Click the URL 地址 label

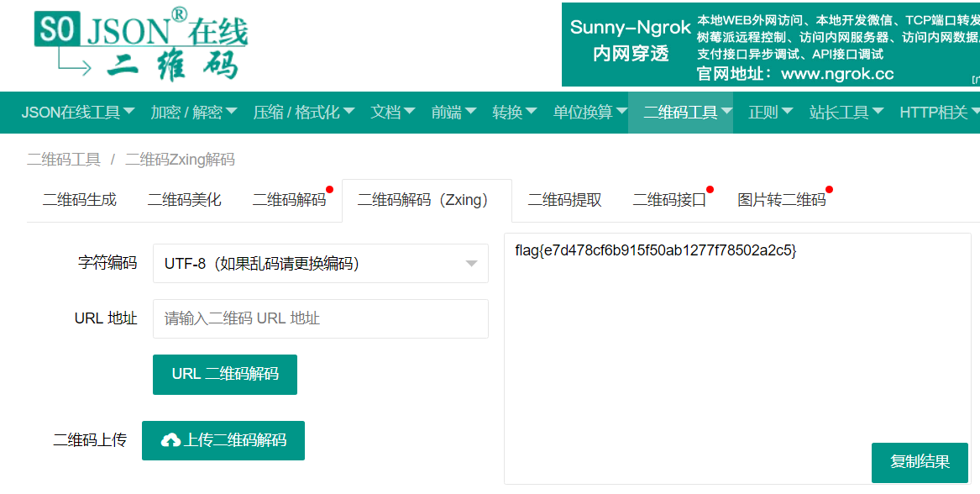click(106, 318)
